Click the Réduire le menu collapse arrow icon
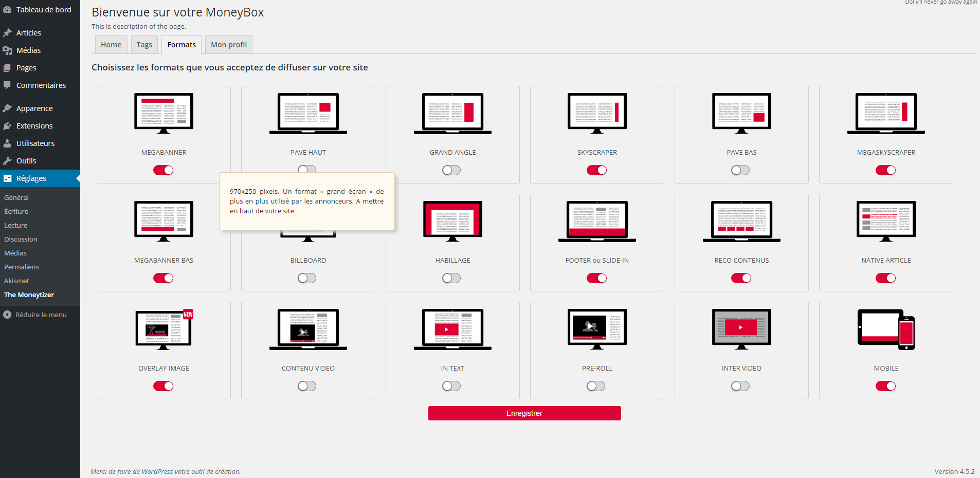 (7, 315)
